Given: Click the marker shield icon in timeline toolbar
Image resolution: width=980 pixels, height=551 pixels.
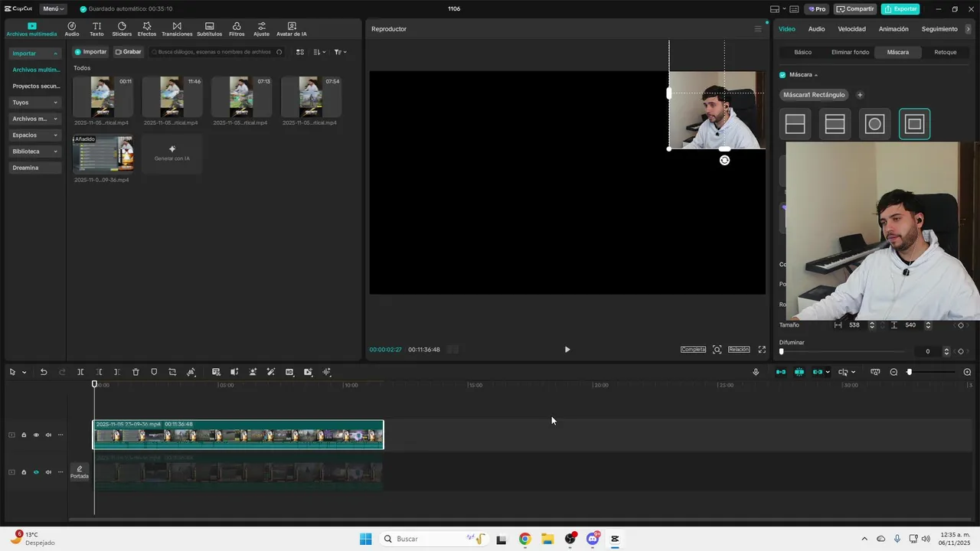Looking at the screenshot, I should tap(154, 372).
